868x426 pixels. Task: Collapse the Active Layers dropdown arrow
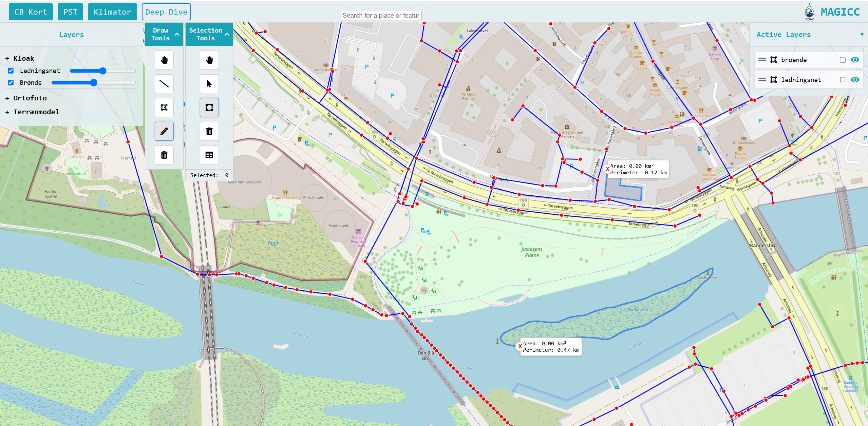tap(862, 35)
